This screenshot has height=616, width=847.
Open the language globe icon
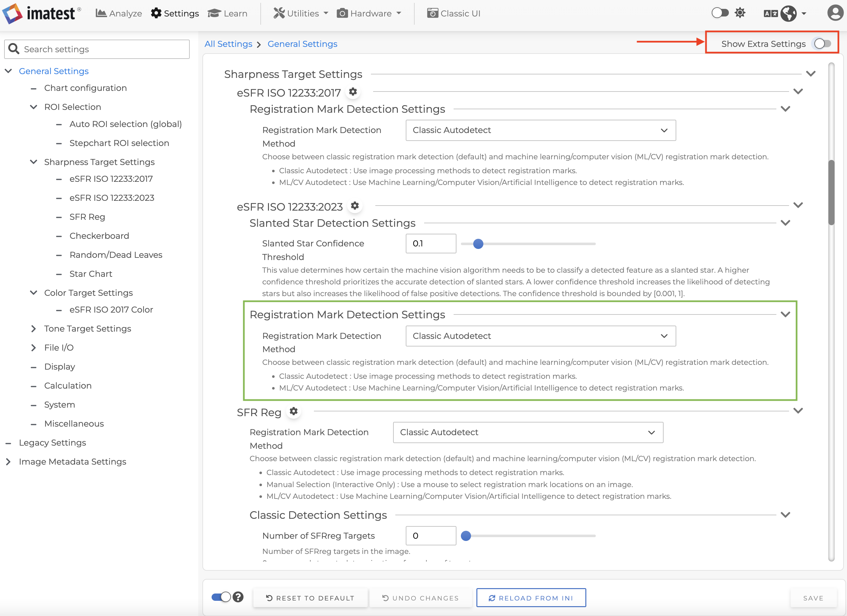point(789,13)
